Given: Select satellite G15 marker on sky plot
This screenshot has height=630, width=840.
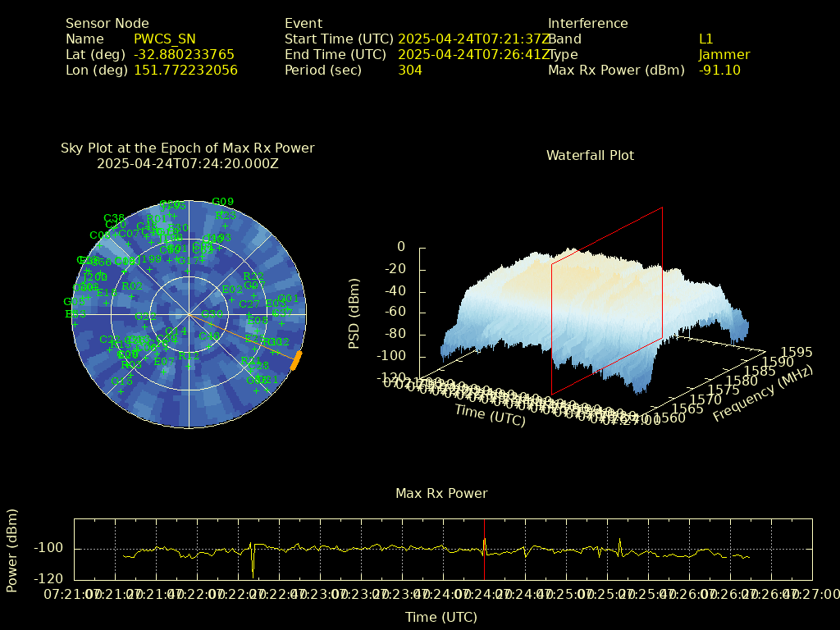Looking at the screenshot, I should point(121,381).
